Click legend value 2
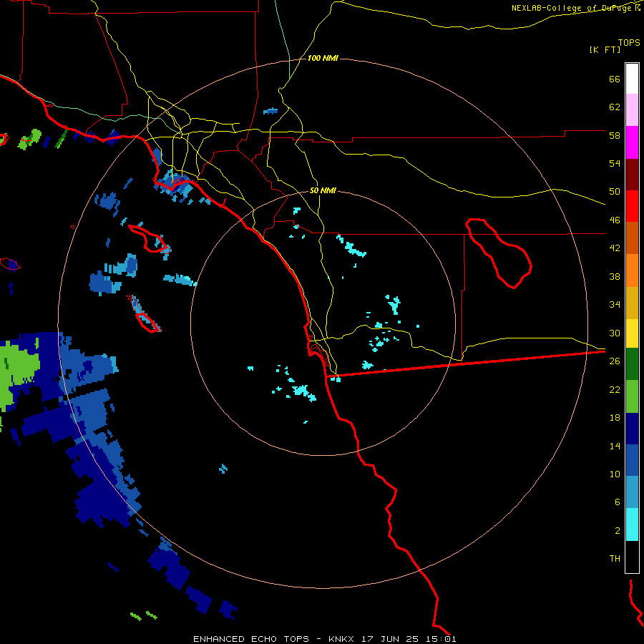The image size is (644, 644). tap(618, 531)
